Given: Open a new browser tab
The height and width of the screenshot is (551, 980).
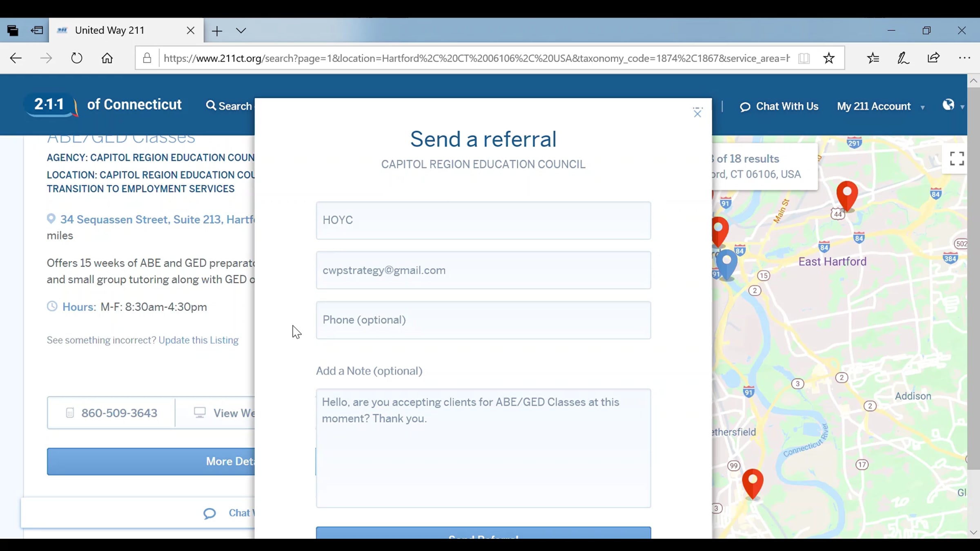Looking at the screenshot, I should coord(217,31).
